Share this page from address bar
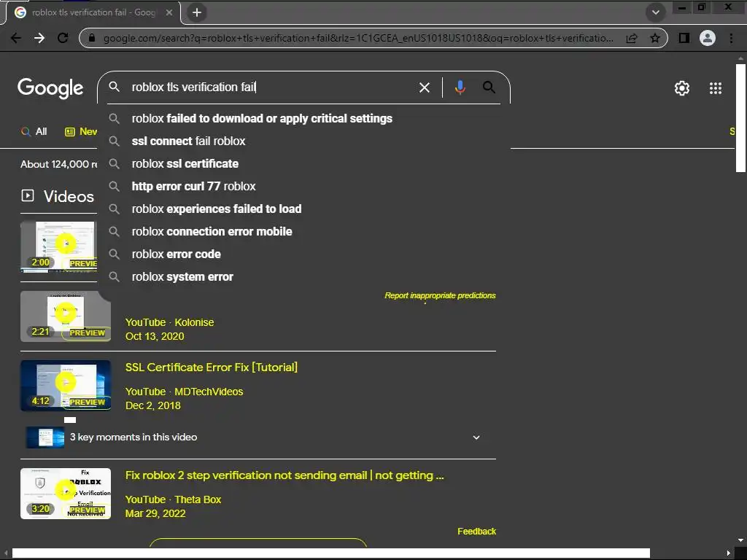The image size is (747, 560). [x=632, y=38]
